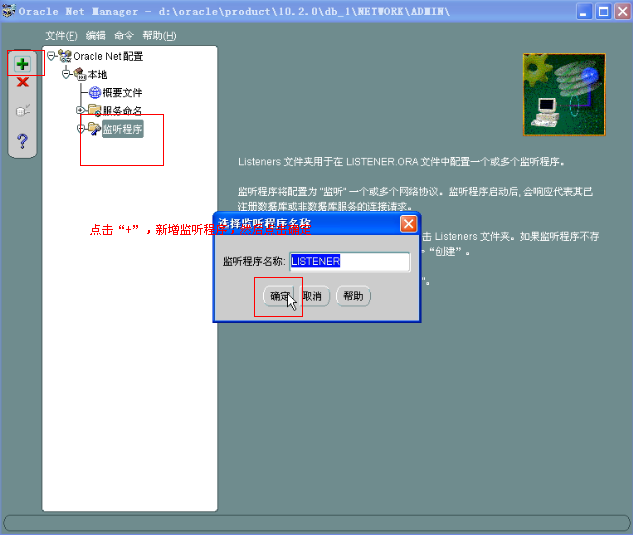Select Oracle Net配置 root label

pos(108,56)
